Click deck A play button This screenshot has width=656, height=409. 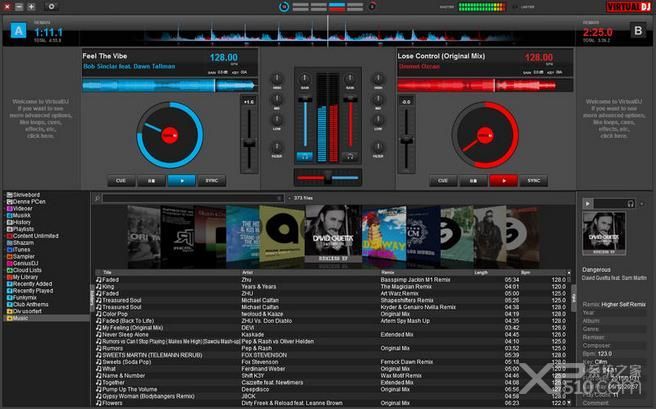(182, 181)
